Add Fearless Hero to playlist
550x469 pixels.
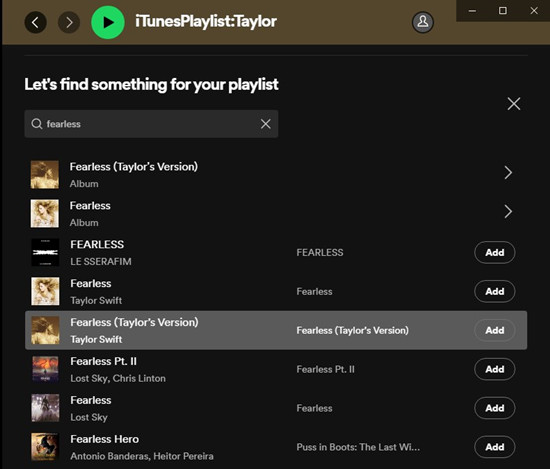pyautogui.click(x=495, y=447)
